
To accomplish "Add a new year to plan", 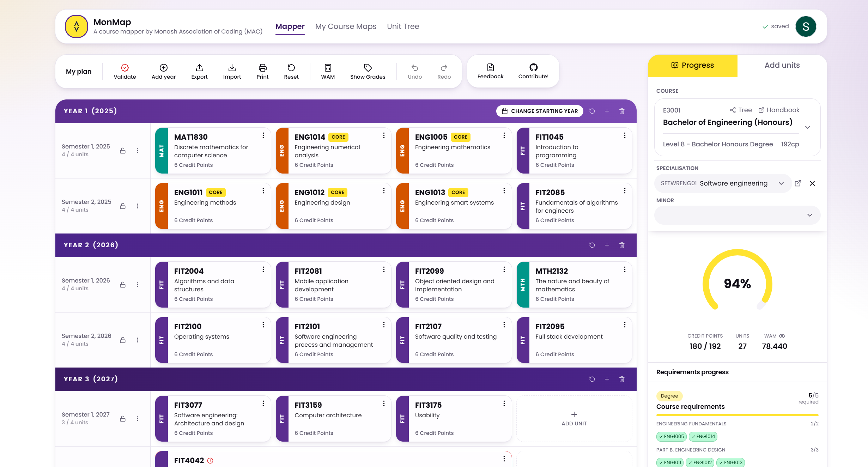I will 164,71.
